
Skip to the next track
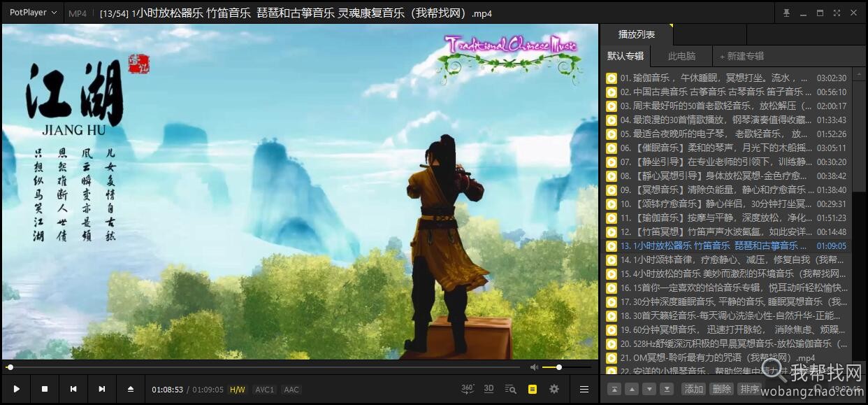102,389
